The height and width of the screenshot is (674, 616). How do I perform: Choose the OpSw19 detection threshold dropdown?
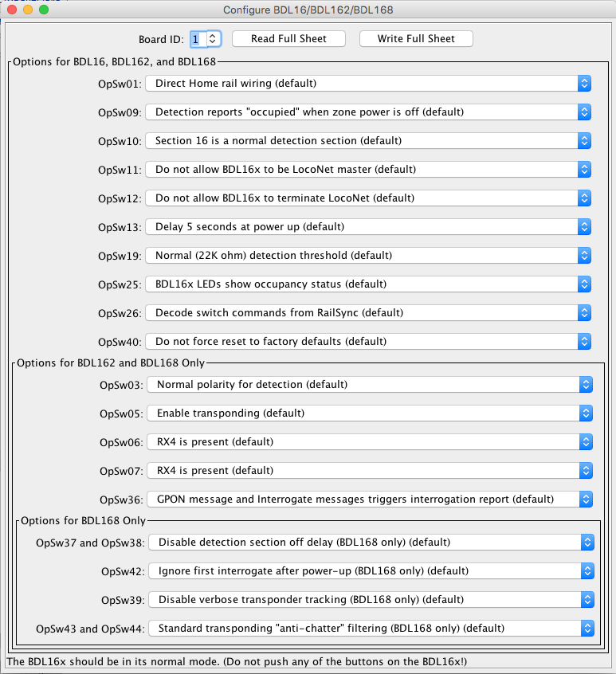pos(367,256)
